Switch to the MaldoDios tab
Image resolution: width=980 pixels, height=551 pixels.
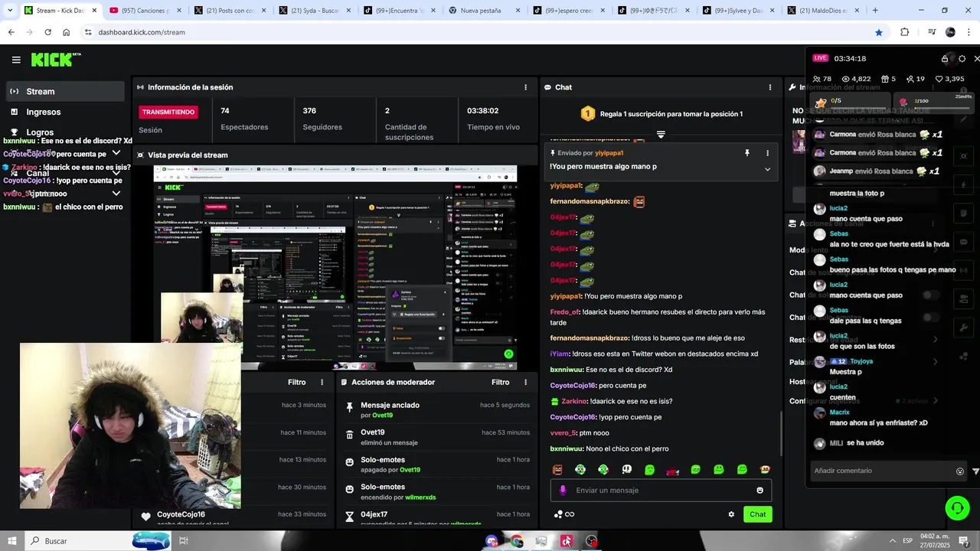[x=822, y=11]
